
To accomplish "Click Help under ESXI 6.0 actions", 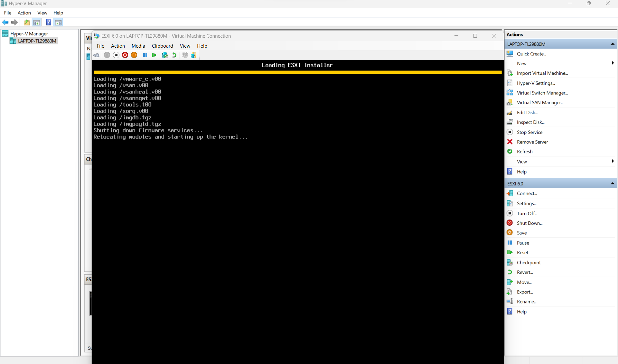I will [521, 312].
